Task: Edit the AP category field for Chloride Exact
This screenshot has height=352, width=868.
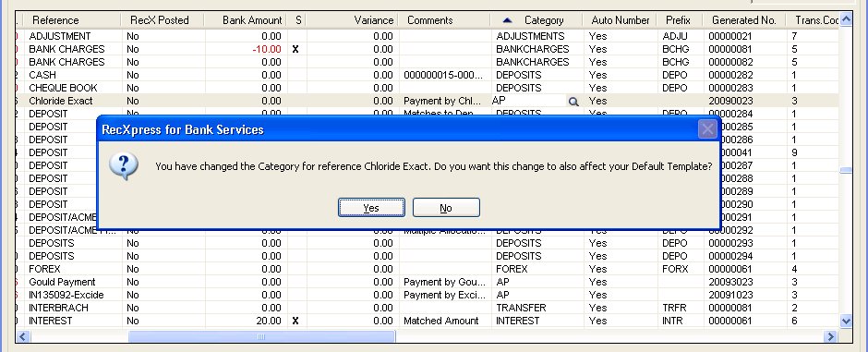Action: pos(529,101)
